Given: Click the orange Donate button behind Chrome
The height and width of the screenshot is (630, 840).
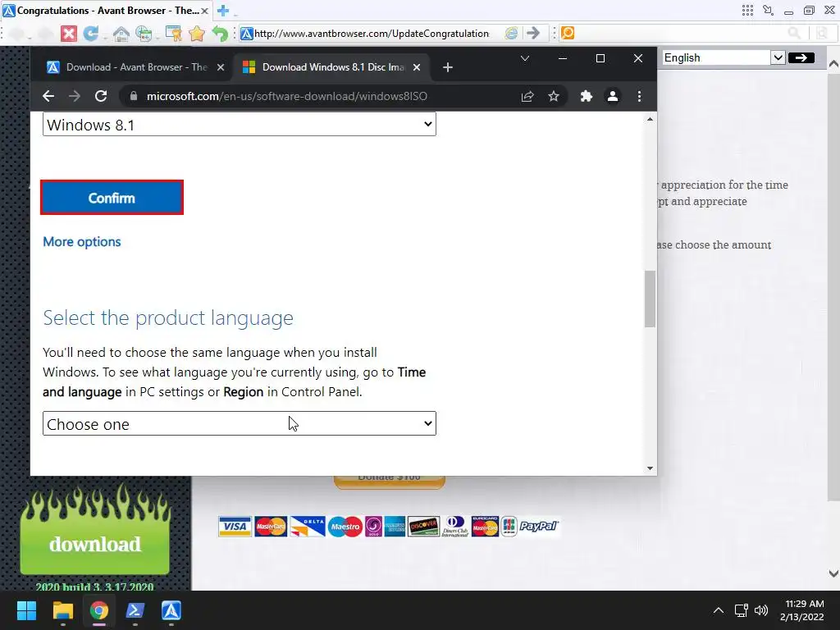Looking at the screenshot, I should pyautogui.click(x=390, y=482).
